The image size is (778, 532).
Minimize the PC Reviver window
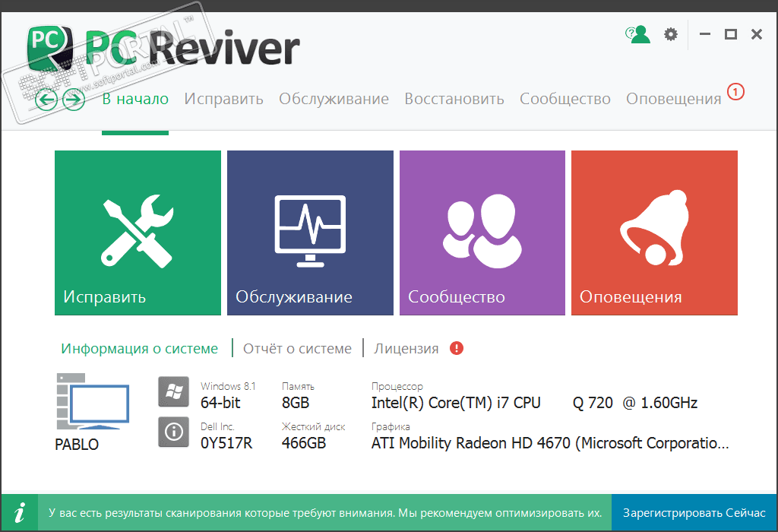(x=705, y=34)
